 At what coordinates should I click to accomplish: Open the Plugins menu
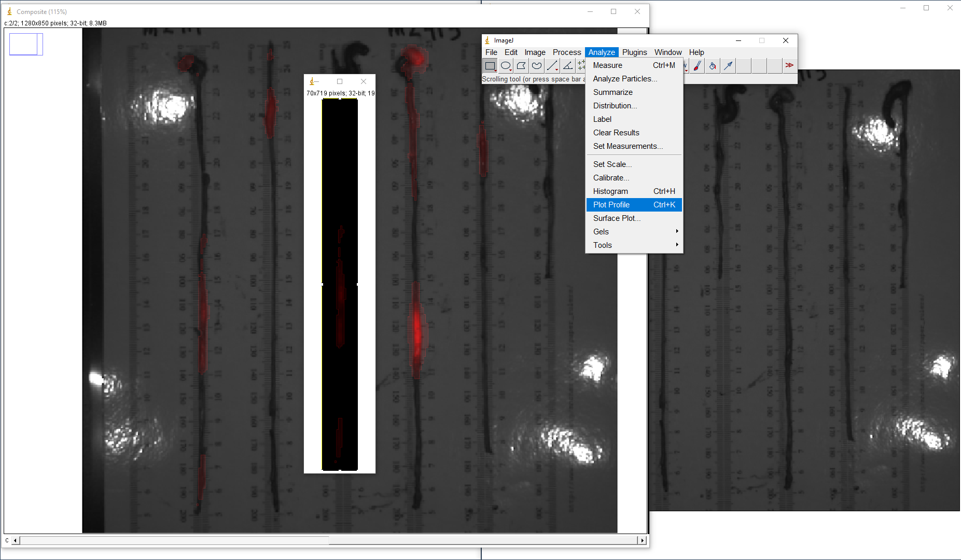634,52
